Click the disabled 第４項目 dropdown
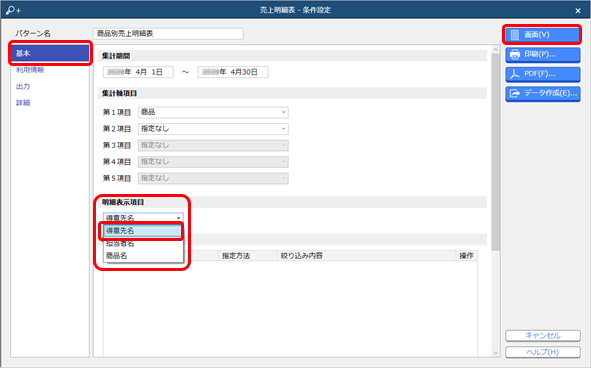This screenshot has width=591, height=368. [213, 162]
